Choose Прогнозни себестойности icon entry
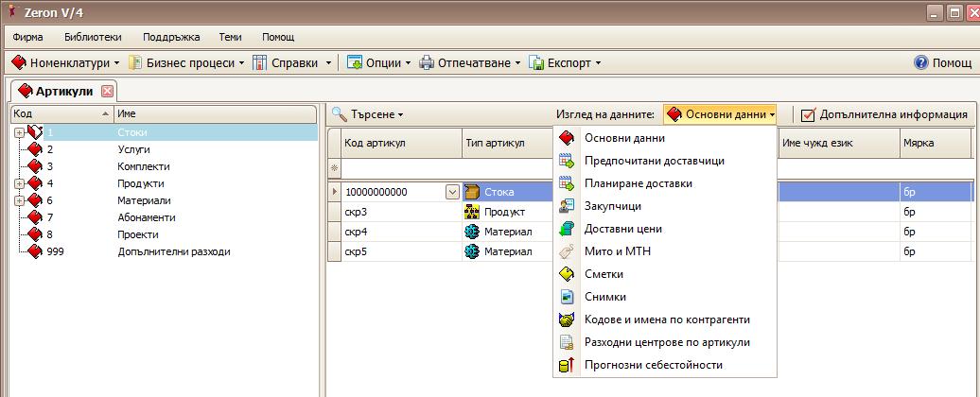The height and width of the screenshot is (397, 980). click(x=567, y=365)
